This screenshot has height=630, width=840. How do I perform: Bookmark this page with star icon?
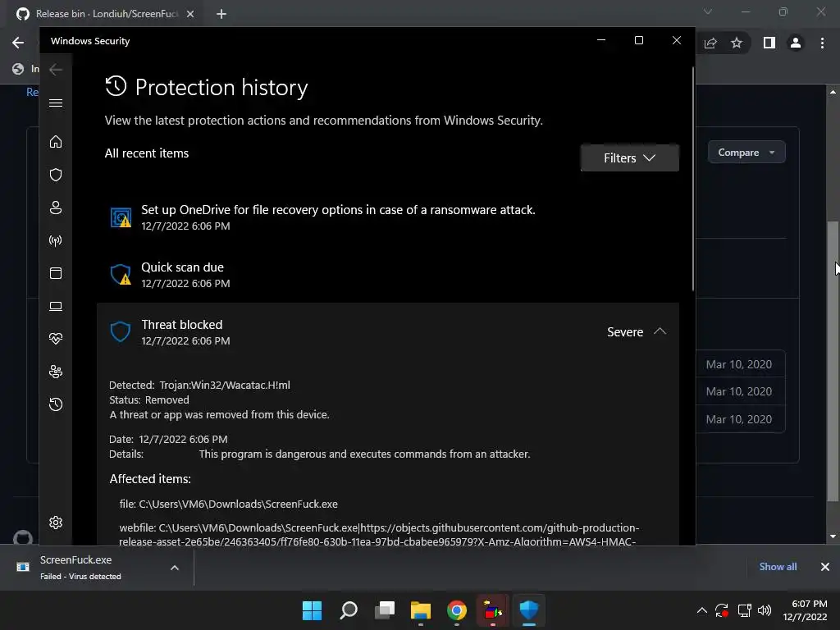pos(737,43)
